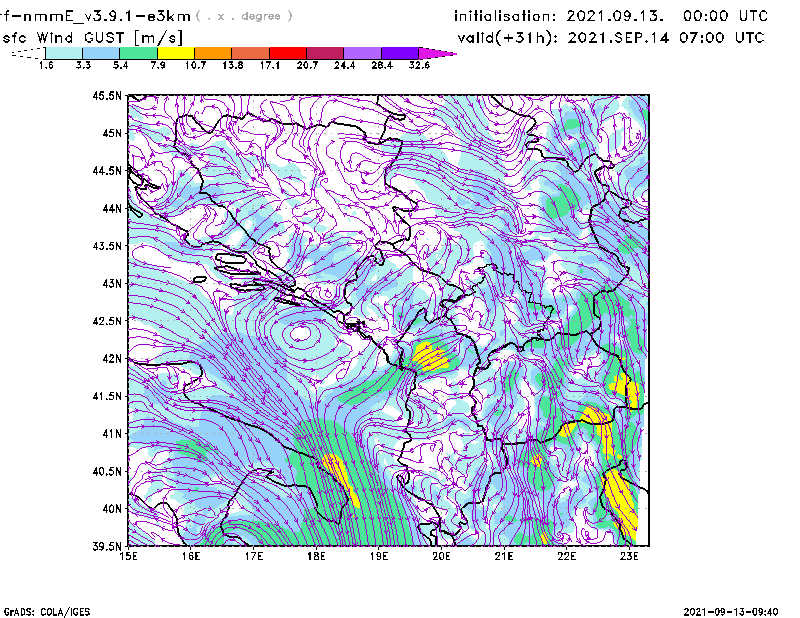Click the legend value 24.4

[344, 65]
